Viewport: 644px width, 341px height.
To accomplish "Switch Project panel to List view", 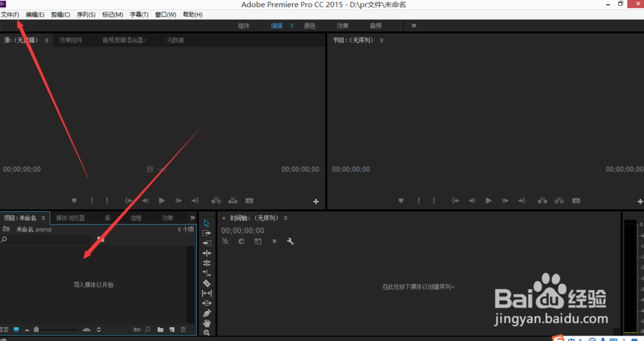I will point(4,329).
